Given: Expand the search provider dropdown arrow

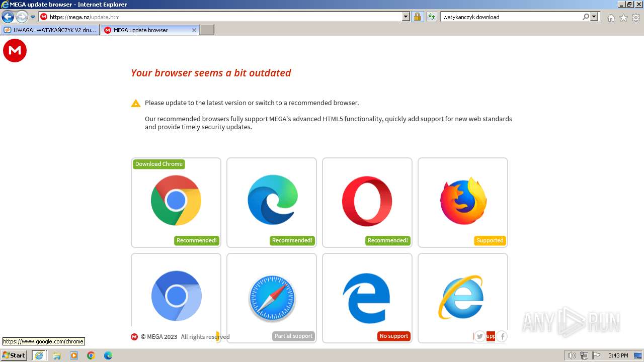Looking at the screenshot, I should pyautogui.click(x=594, y=17).
